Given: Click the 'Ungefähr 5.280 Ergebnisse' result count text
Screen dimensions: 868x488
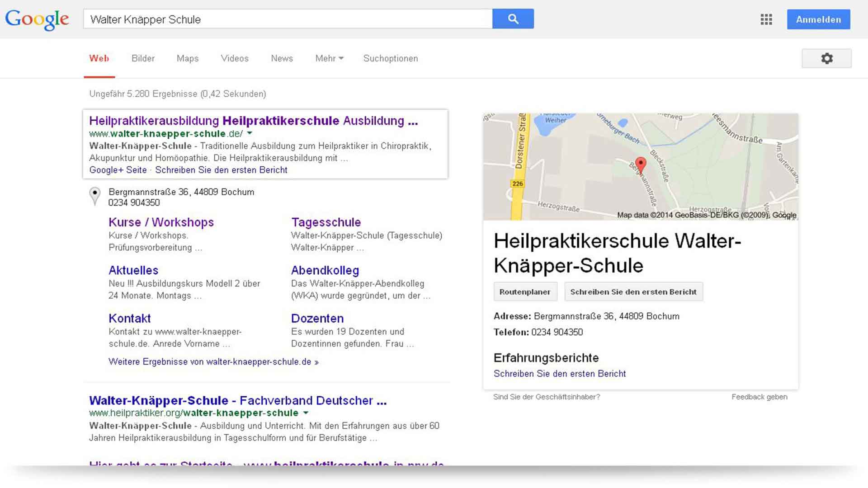Looking at the screenshot, I should tap(178, 94).
